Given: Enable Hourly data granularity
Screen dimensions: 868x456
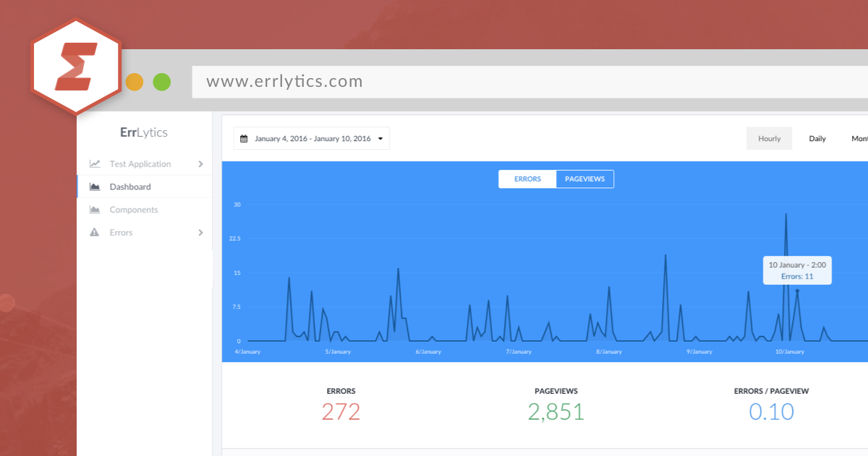Looking at the screenshot, I should click(x=769, y=138).
